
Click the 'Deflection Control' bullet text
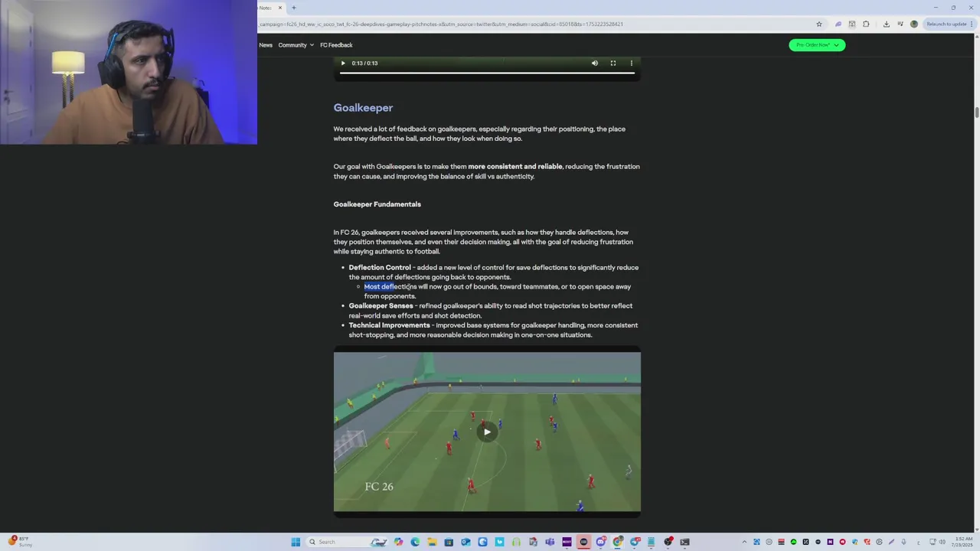point(380,268)
